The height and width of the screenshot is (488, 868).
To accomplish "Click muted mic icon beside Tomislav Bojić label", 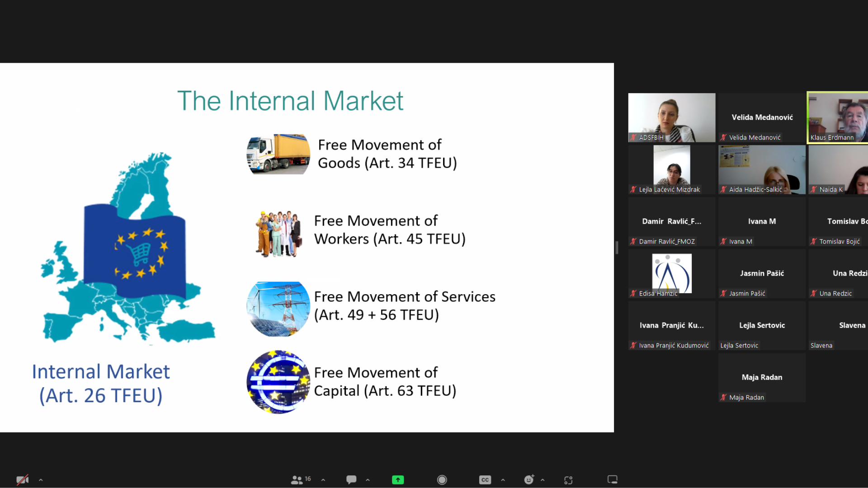I will [x=813, y=241].
